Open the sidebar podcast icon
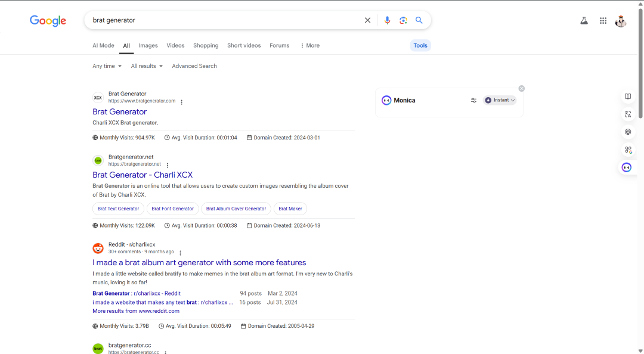The height and width of the screenshot is (354, 644). click(627, 132)
